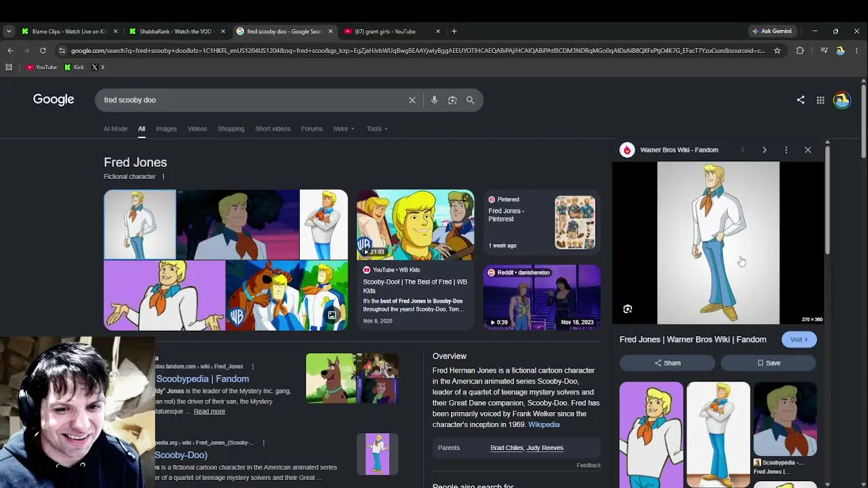Open the media controls icon in Chrome toolbar

point(824,50)
